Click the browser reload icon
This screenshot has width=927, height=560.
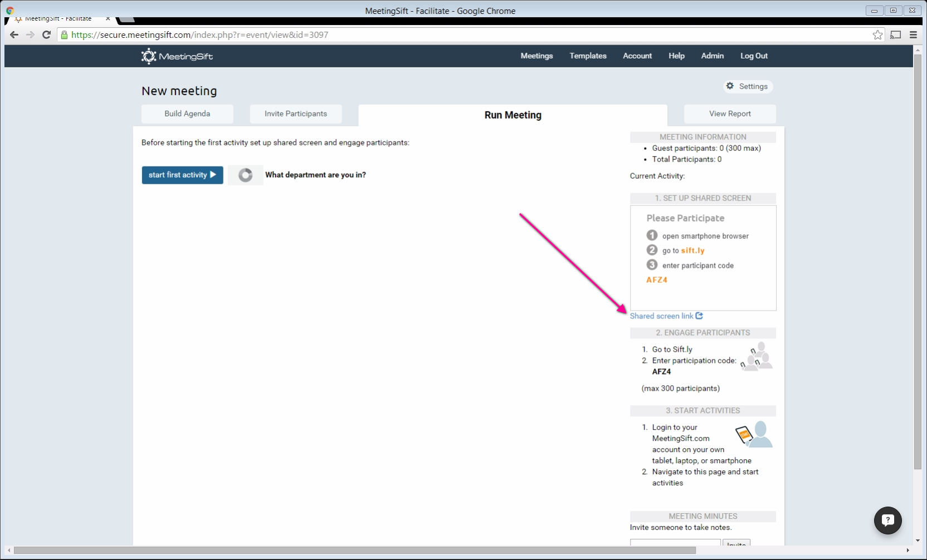click(47, 35)
